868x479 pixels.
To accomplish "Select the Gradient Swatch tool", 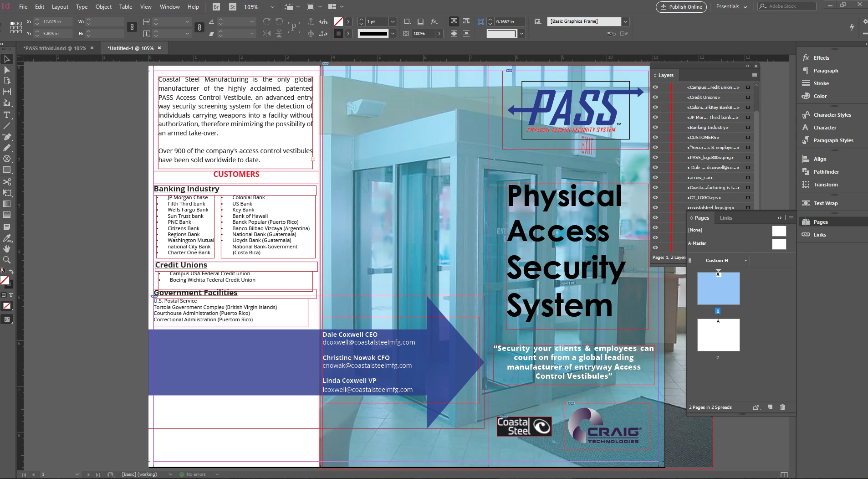I will click(7, 204).
